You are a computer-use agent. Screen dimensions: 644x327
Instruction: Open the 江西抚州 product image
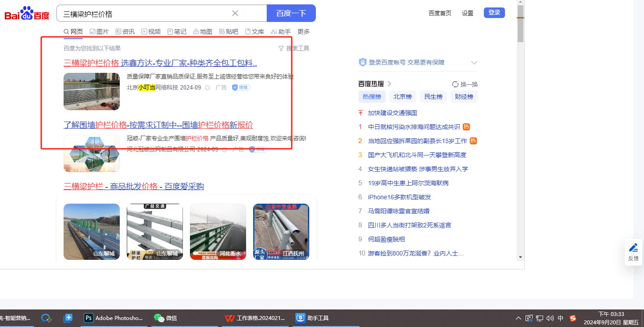281,232
